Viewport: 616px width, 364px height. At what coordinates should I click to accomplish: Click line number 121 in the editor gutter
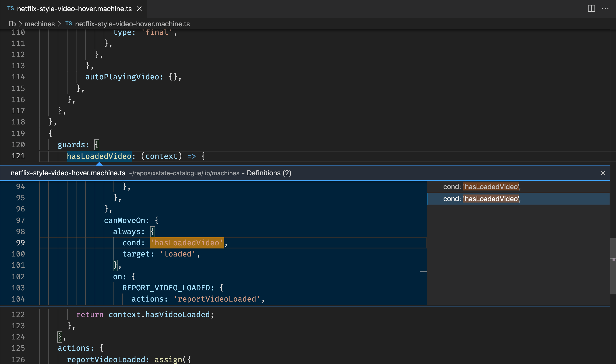click(18, 156)
